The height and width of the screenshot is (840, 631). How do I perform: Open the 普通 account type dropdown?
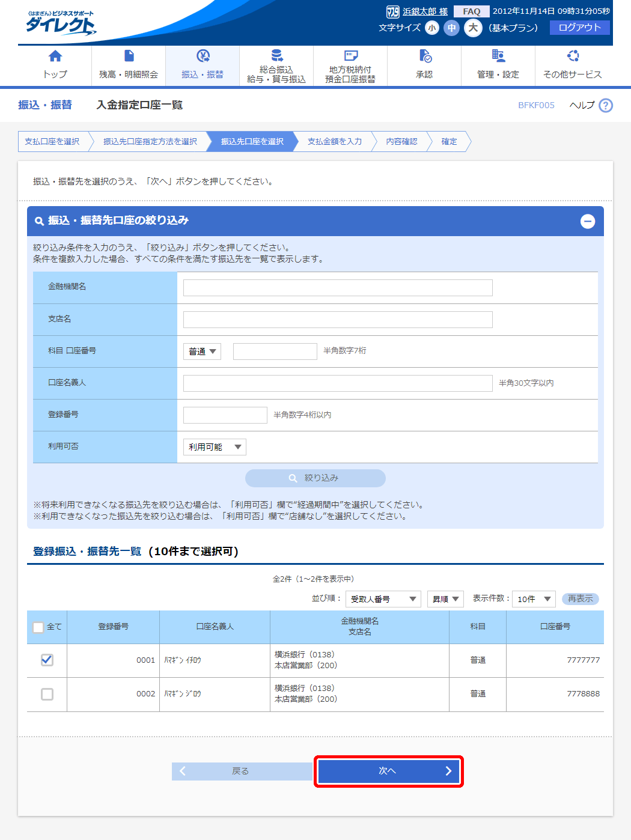(202, 352)
